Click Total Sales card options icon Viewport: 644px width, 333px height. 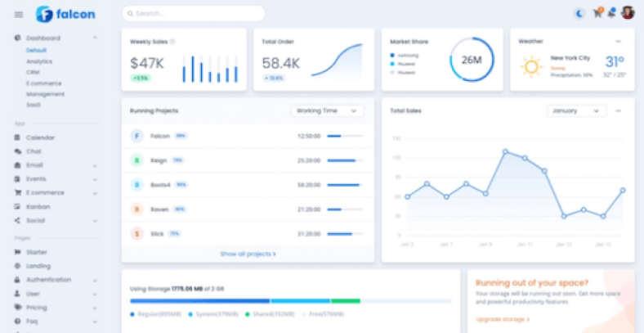(618, 110)
